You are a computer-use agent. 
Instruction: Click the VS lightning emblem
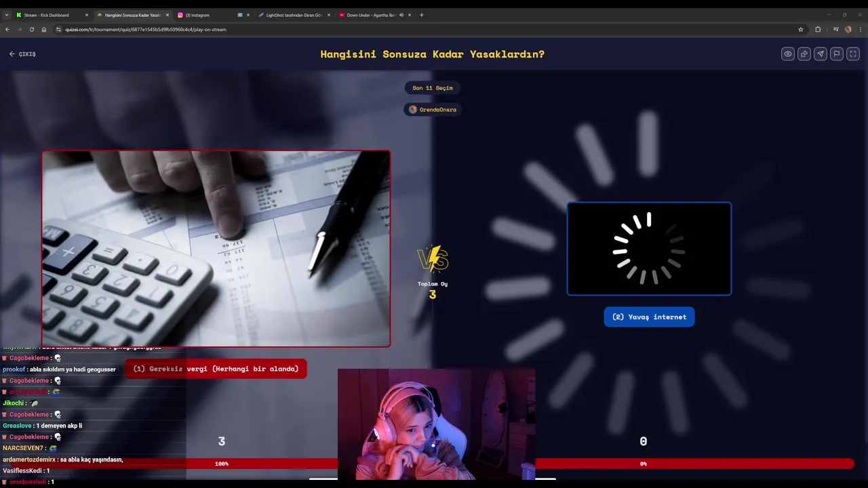click(433, 260)
